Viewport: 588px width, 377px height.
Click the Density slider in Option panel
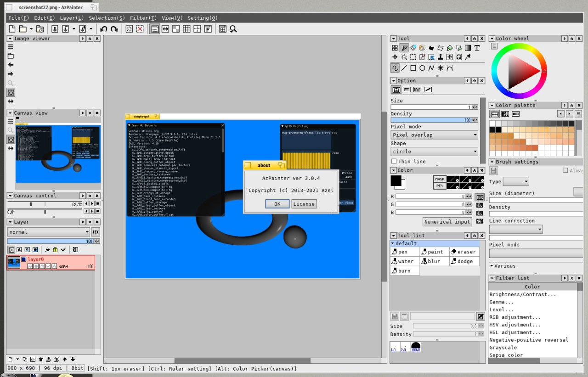click(x=432, y=120)
